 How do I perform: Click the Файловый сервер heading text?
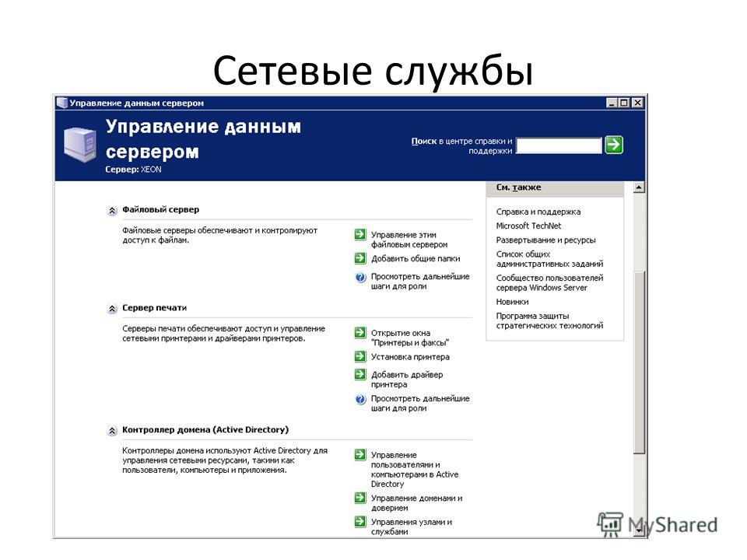point(160,209)
